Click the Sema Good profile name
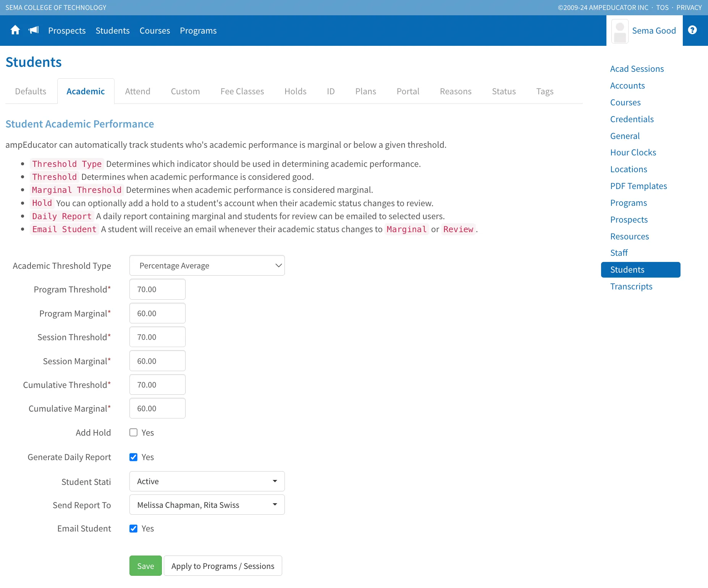 [654, 31]
